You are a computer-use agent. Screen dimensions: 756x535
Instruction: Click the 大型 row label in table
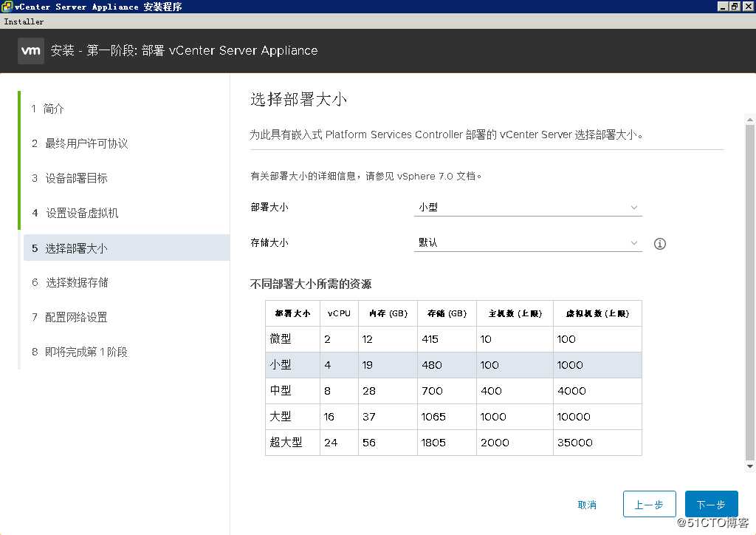[281, 416]
